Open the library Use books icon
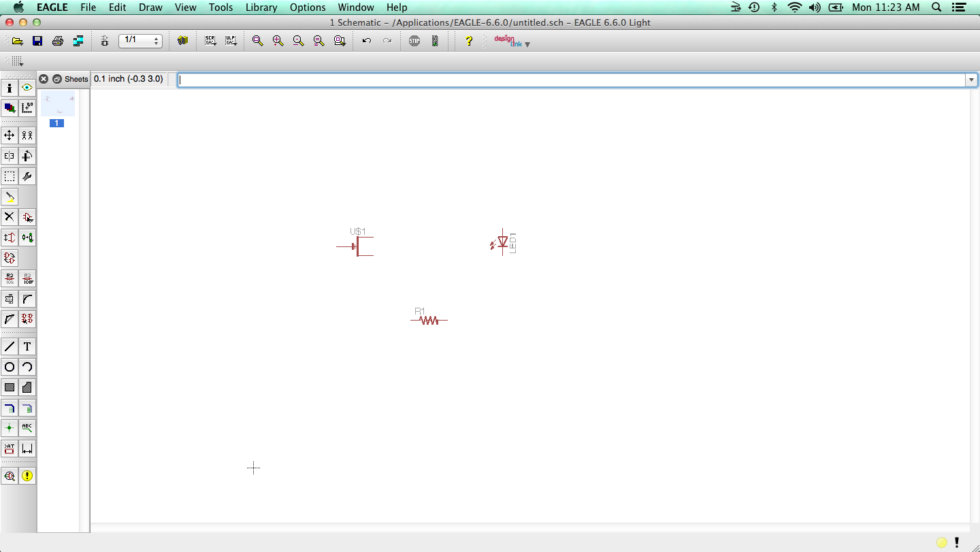The image size is (980, 552). pos(182,41)
